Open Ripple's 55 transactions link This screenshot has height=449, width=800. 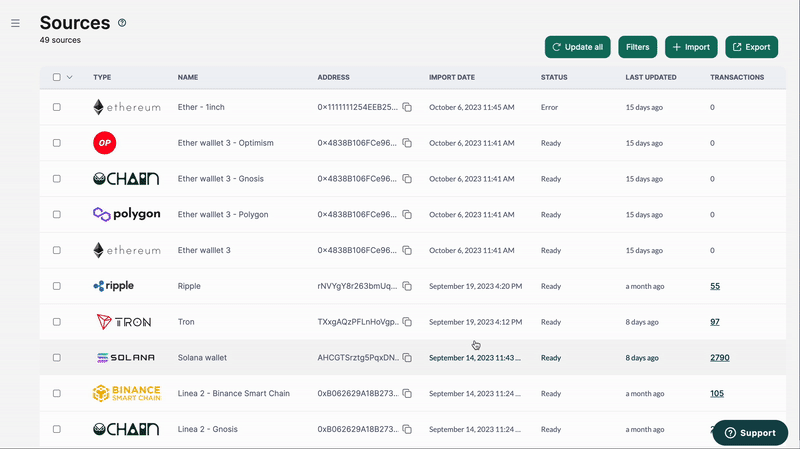[715, 286]
